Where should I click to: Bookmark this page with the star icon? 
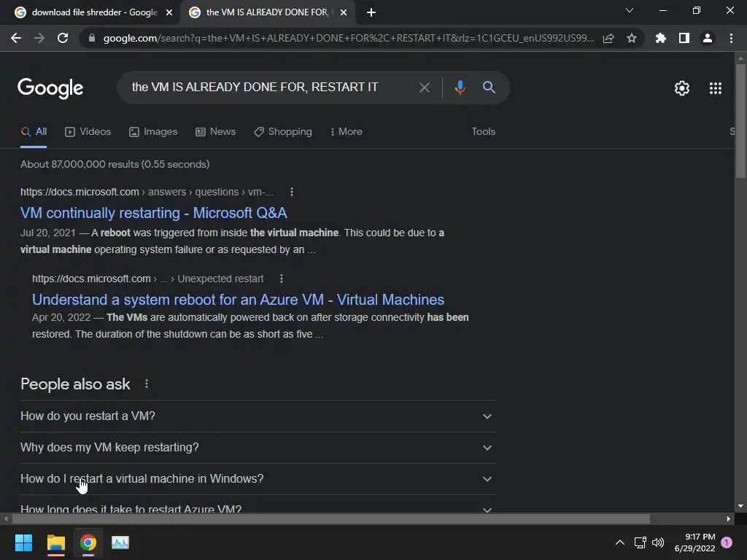[632, 38]
